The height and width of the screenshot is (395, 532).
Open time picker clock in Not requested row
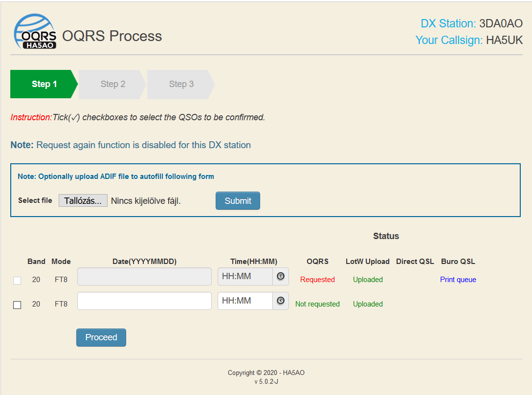[281, 301]
